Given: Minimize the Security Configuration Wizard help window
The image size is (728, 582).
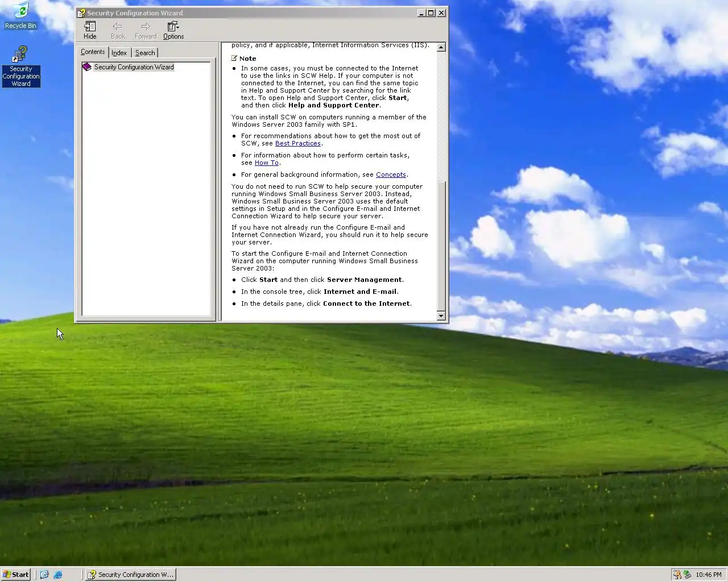Looking at the screenshot, I should click(421, 13).
